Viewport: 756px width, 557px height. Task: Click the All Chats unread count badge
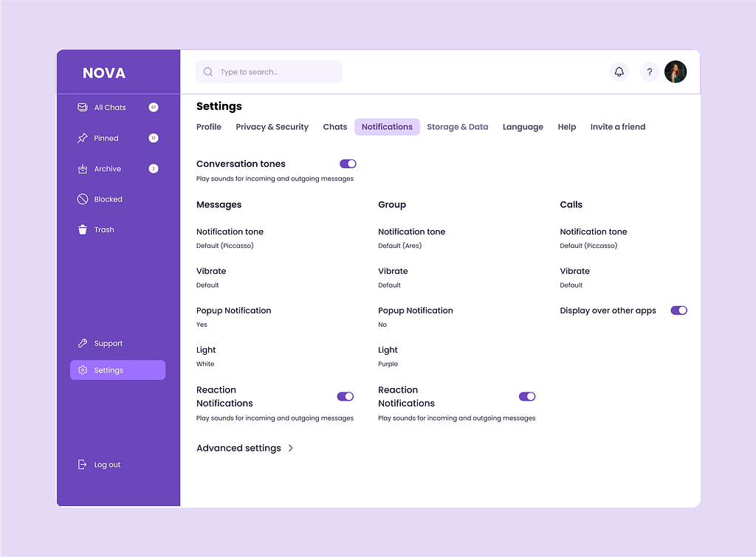pos(154,108)
